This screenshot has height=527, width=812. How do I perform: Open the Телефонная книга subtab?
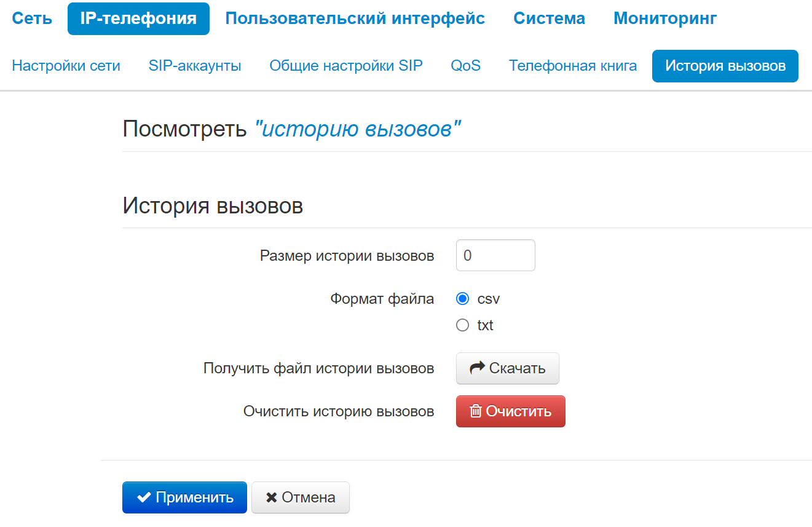572,66
